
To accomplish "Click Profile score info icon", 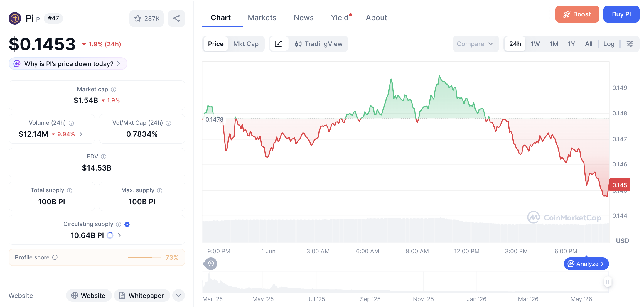I will pos(55,257).
